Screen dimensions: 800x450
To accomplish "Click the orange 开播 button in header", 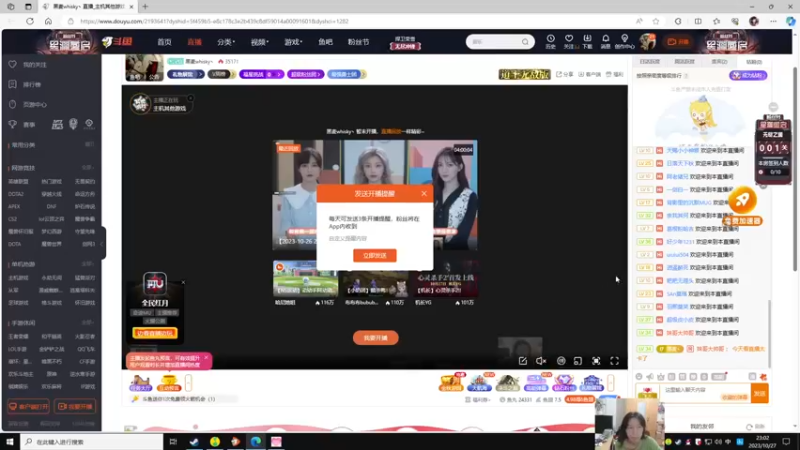I will [x=678, y=42].
